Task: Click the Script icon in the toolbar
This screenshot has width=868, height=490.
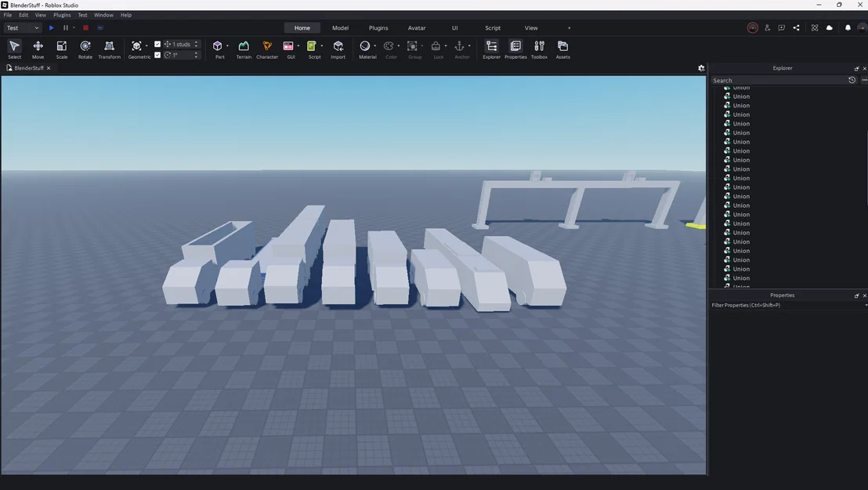Action: tap(312, 46)
